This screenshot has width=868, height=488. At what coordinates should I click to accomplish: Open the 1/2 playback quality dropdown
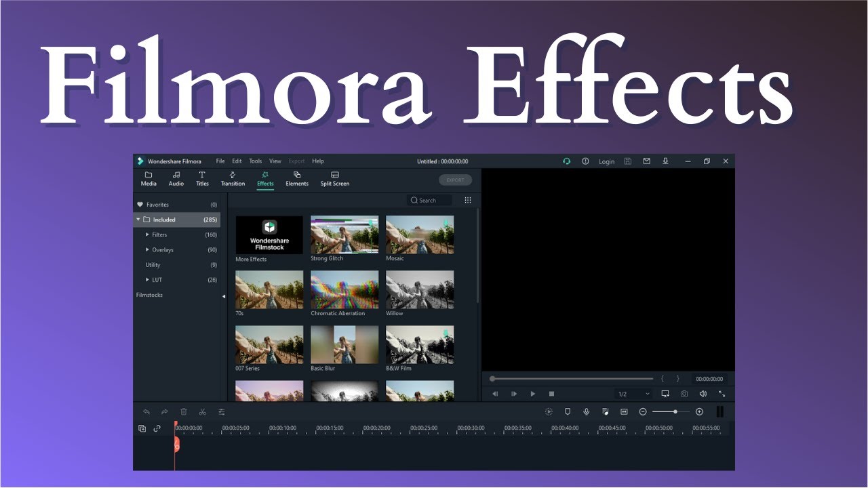coord(633,394)
